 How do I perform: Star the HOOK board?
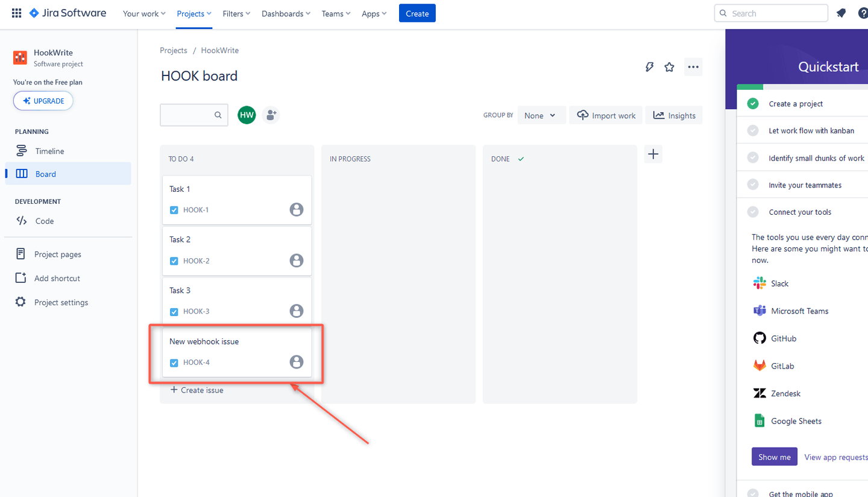coord(669,67)
